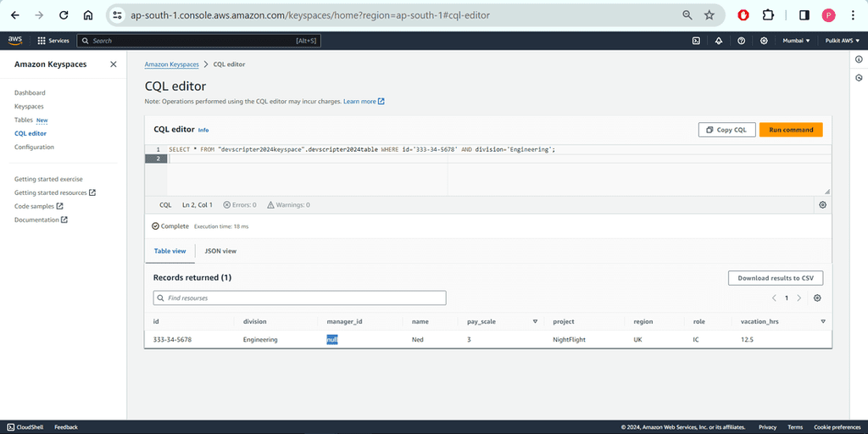Click the NightFlight project cell
The width and height of the screenshot is (868, 434).
[569, 339]
